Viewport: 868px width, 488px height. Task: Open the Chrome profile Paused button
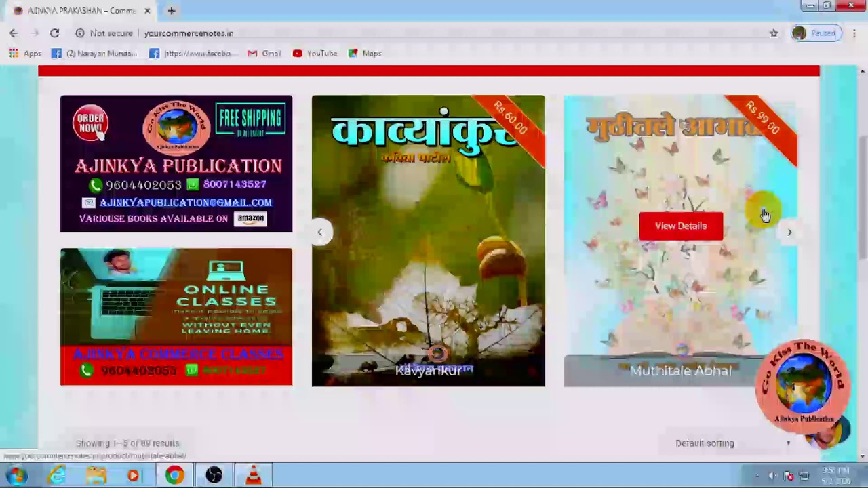point(815,33)
